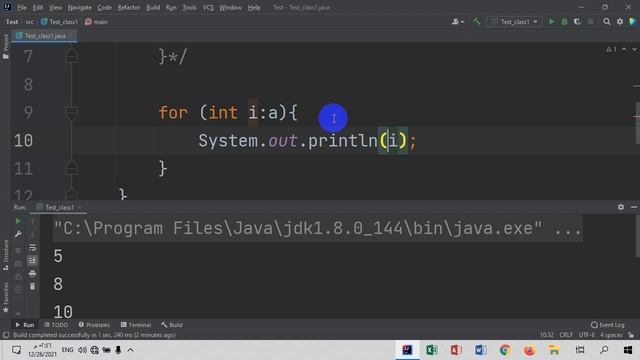This screenshot has width=640, height=360.
Task: Open the Favorites side panel
Action: (x=6, y=298)
